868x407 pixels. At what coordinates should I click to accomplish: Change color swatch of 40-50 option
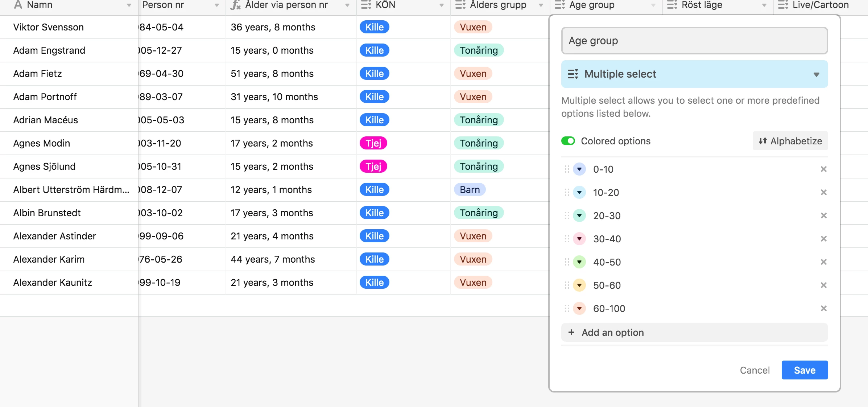click(x=579, y=262)
